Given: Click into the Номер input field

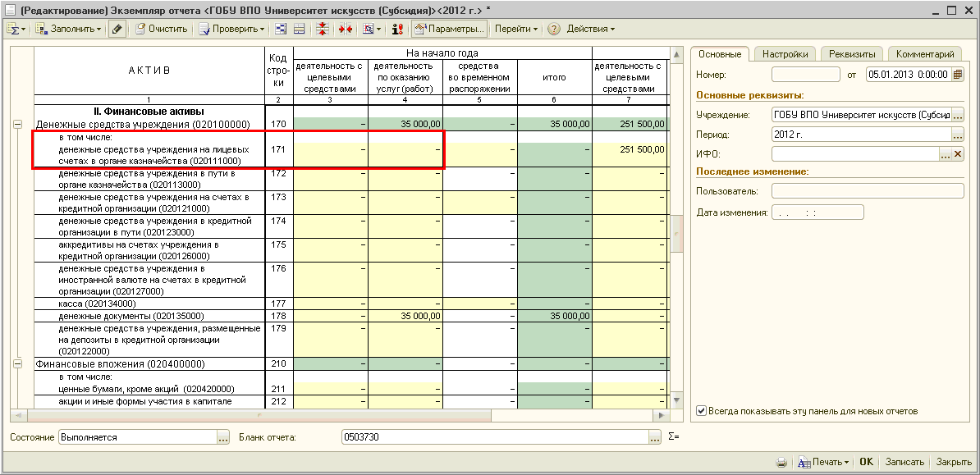Looking at the screenshot, I should (805, 74).
